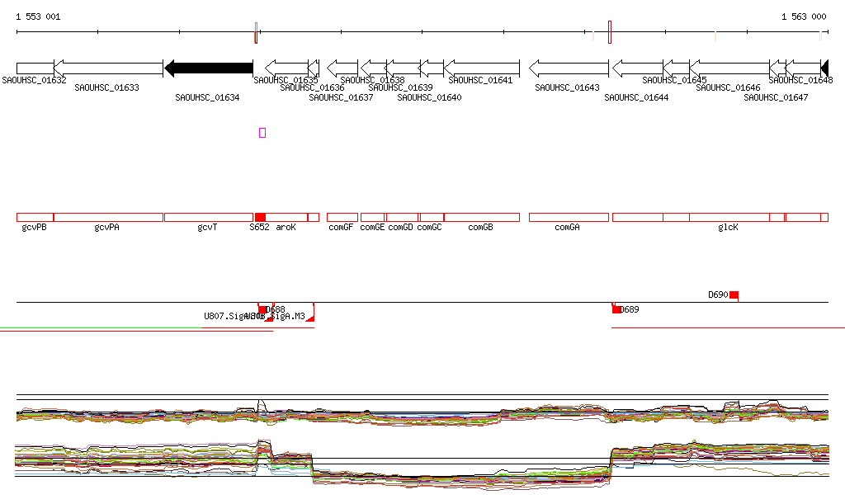Pick the SAOUHSC_01635 gene arrow
The width and height of the screenshot is (845, 504).
tap(286, 68)
